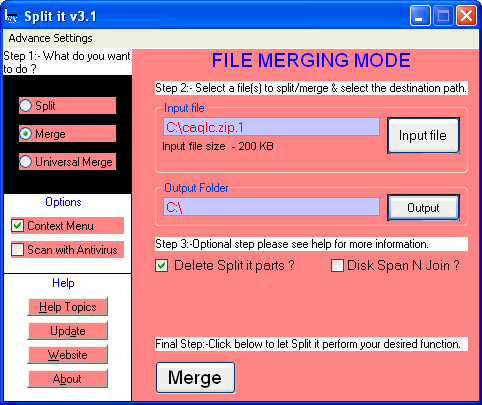Screen dimensions: 482x405
Task: Click the Input file browse button
Action: [423, 135]
